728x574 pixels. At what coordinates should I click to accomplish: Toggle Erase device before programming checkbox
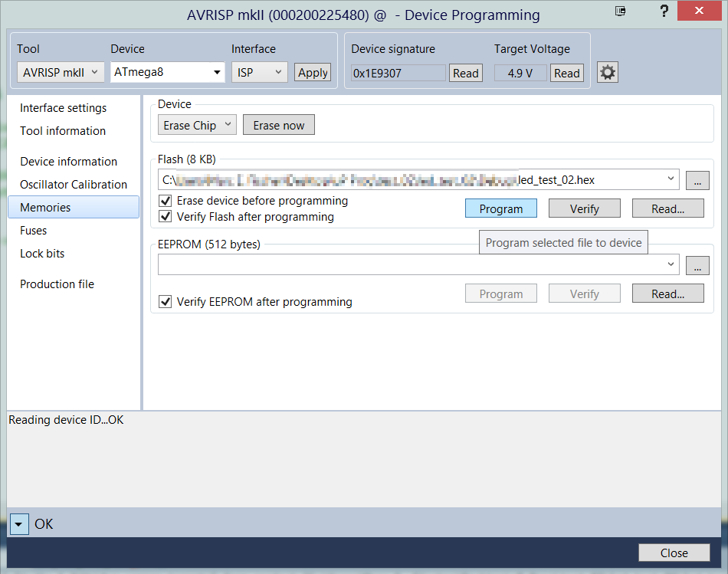coord(166,201)
